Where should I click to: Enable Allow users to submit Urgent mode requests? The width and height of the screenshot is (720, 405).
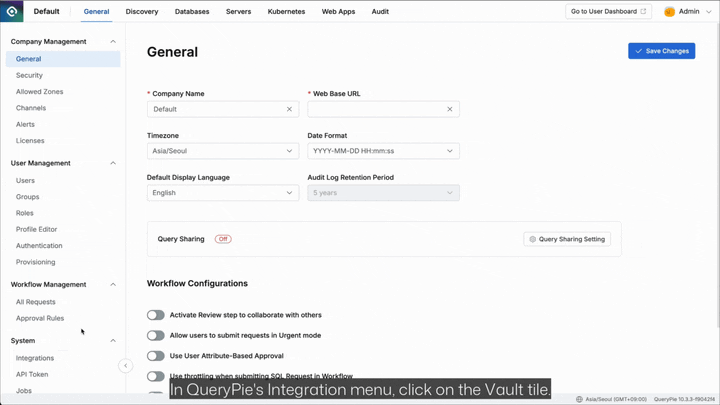click(x=156, y=335)
